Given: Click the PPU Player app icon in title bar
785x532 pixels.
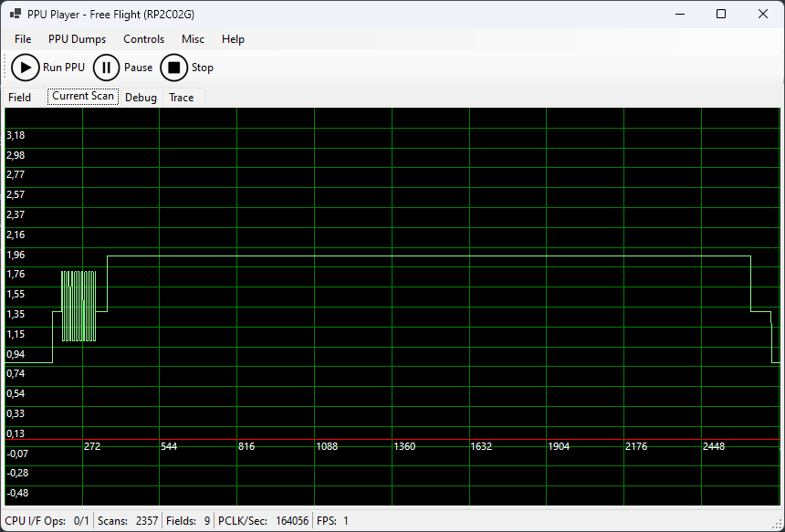Looking at the screenshot, I should tap(15, 14).
